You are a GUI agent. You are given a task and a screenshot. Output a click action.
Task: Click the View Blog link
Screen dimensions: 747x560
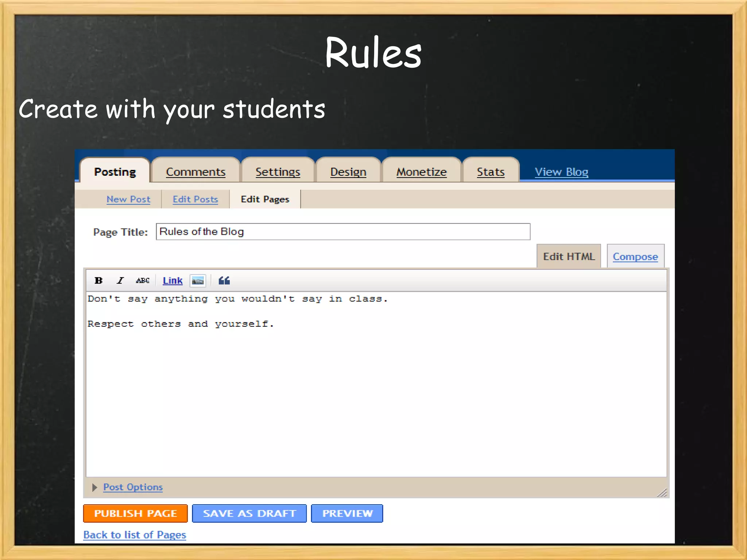tap(561, 172)
